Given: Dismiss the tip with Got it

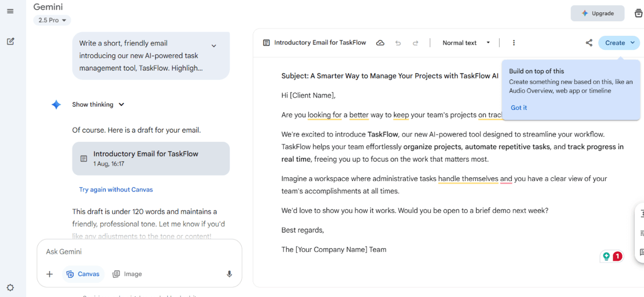Looking at the screenshot, I should click(518, 107).
